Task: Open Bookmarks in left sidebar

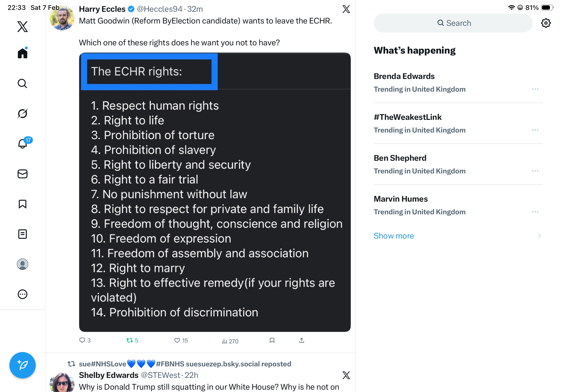Action: pyautogui.click(x=23, y=204)
